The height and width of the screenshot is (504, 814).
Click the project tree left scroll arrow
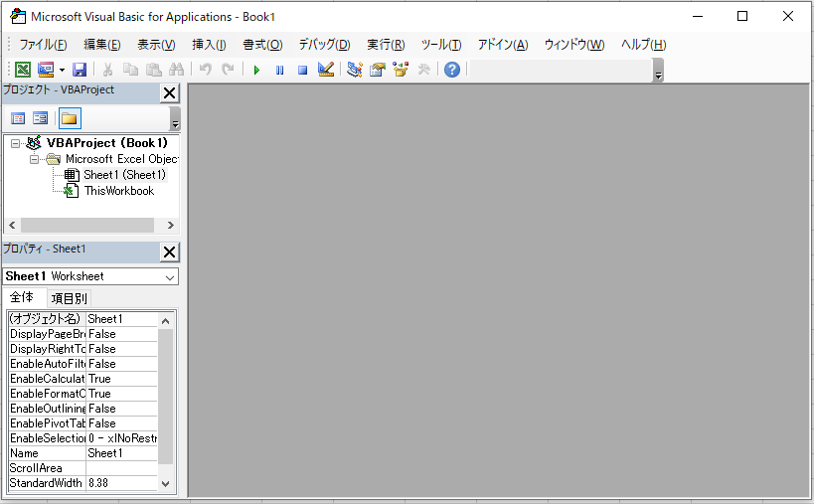[12, 226]
